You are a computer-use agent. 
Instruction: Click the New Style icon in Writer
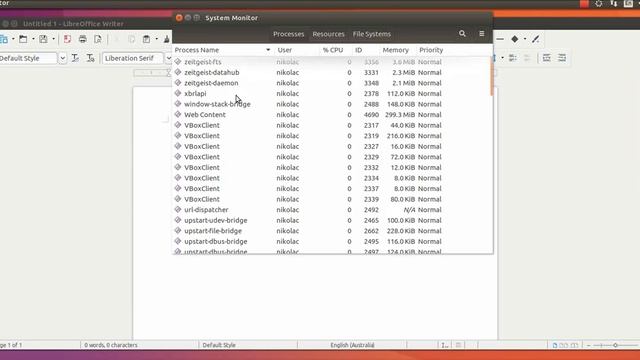point(91,58)
